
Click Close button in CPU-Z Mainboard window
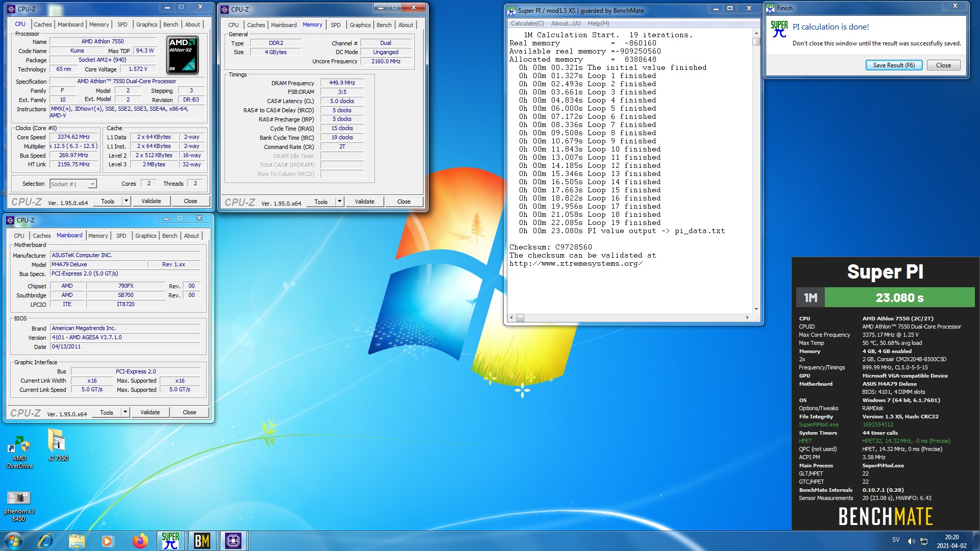(189, 412)
